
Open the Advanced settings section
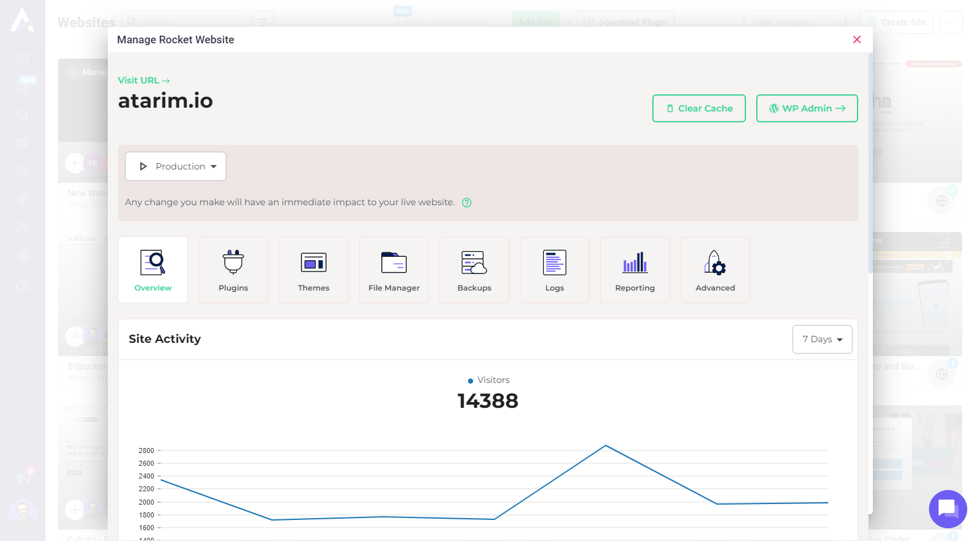[x=715, y=270]
